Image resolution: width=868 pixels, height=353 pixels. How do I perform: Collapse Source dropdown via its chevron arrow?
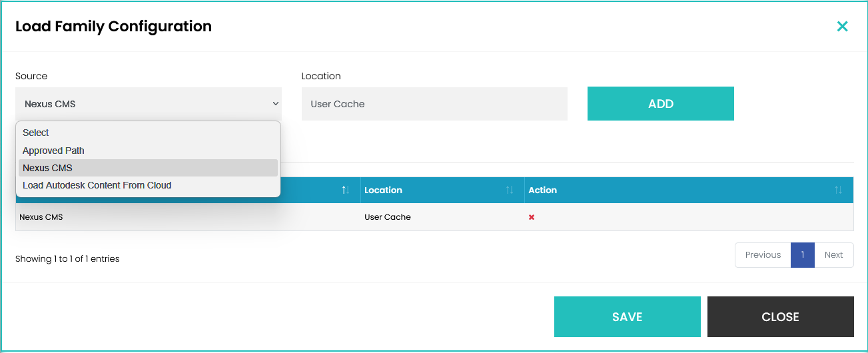(275, 104)
